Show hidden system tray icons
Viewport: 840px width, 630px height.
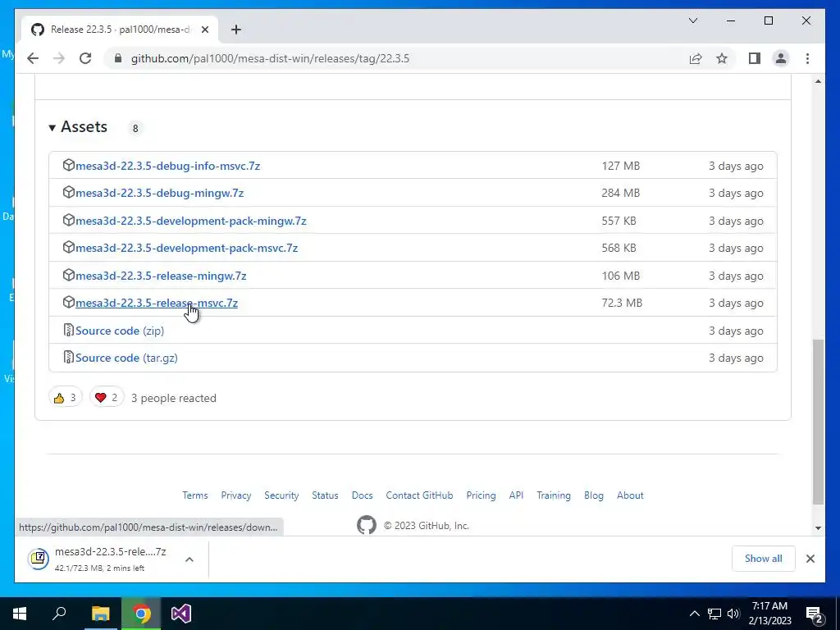[x=694, y=614]
